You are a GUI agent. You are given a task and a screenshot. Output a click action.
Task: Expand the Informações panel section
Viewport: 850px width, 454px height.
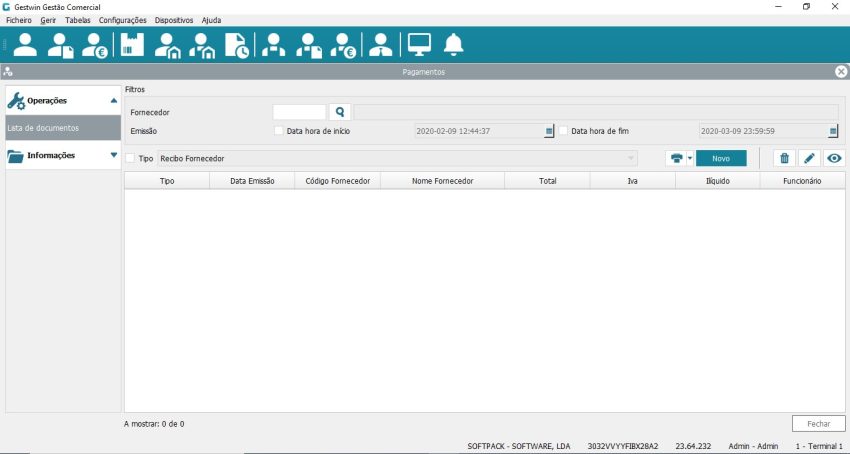pos(113,155)
